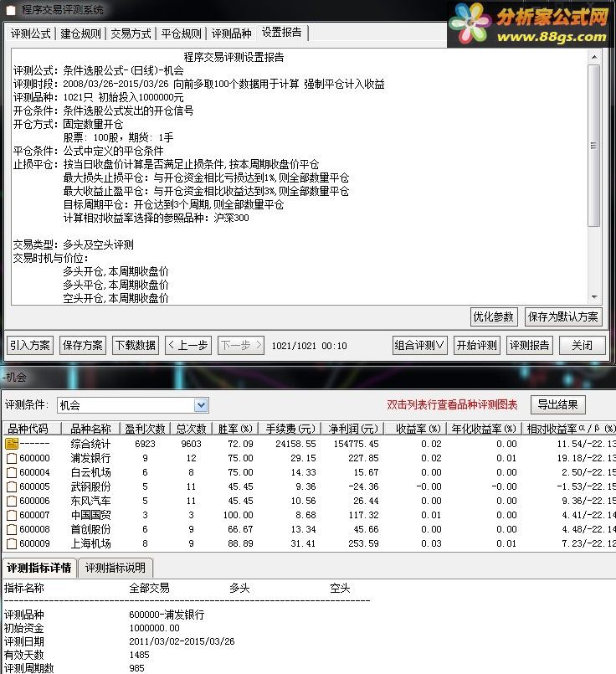
Task: Click the 600009 row document icon
Action: (x=12, y=543)
